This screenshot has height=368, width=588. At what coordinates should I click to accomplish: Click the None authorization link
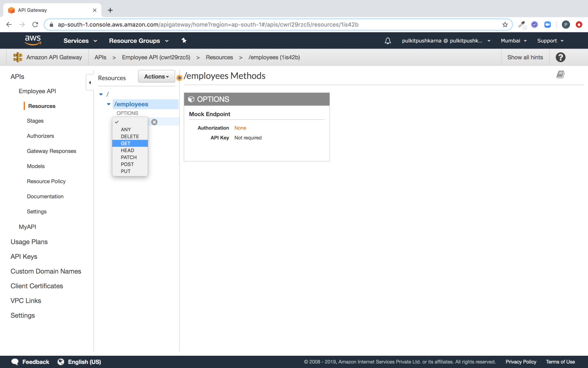[240, 128]
